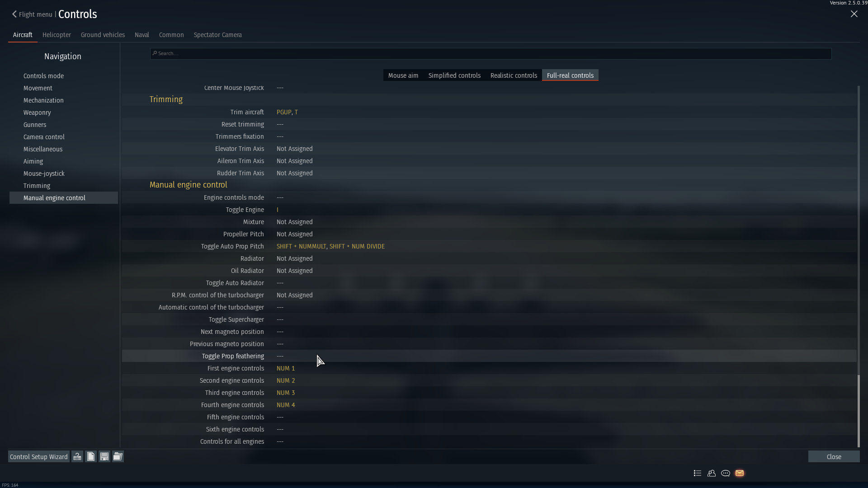The image size is (868, 488).
Task: Select the Simplified controls mode
Action: pyautogui.click(x=454, y=75)
